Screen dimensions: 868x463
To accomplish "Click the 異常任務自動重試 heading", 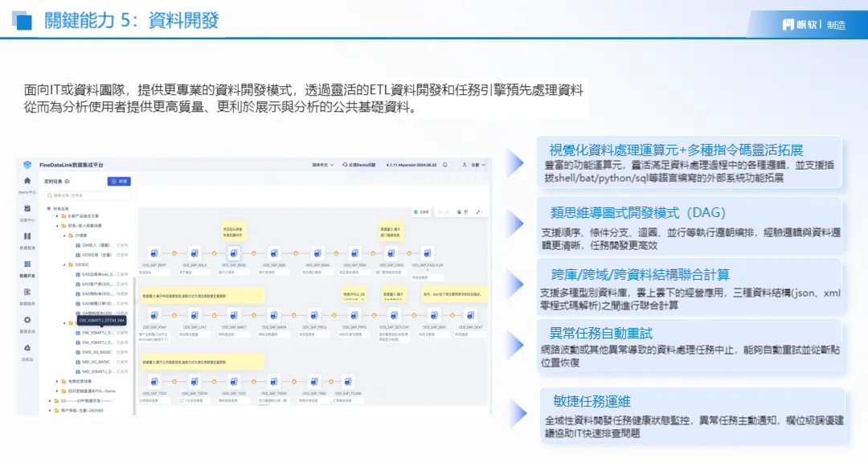I will click(x=600, y=334).
